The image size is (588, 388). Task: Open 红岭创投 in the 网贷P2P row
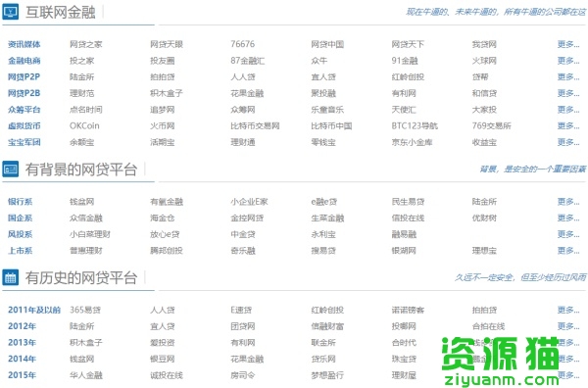click(x=408, y=76)
